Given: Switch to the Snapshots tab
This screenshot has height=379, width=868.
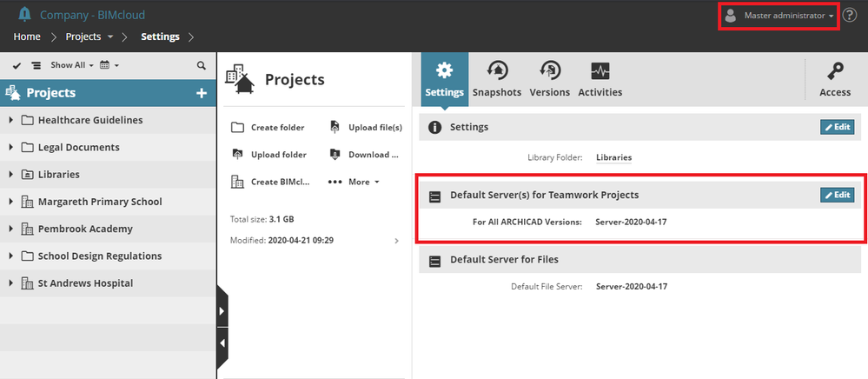Looking at the screenshot, I should (x=497, y=79).
